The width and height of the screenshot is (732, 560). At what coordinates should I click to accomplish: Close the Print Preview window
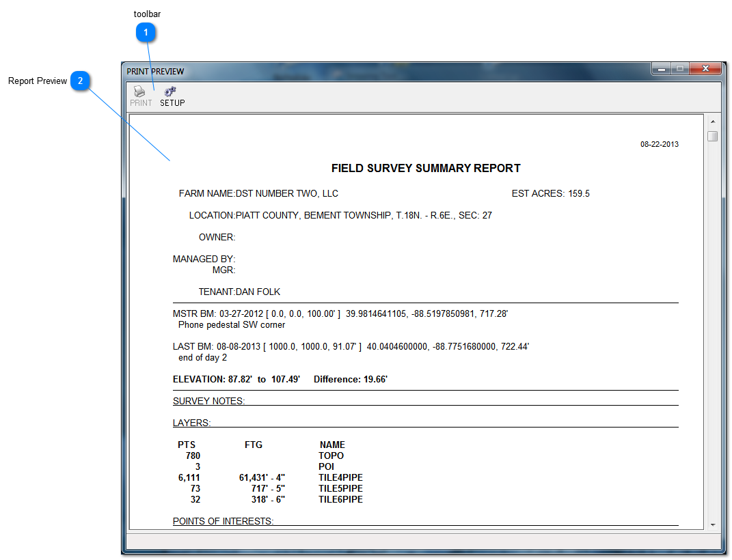coord(704,69)
